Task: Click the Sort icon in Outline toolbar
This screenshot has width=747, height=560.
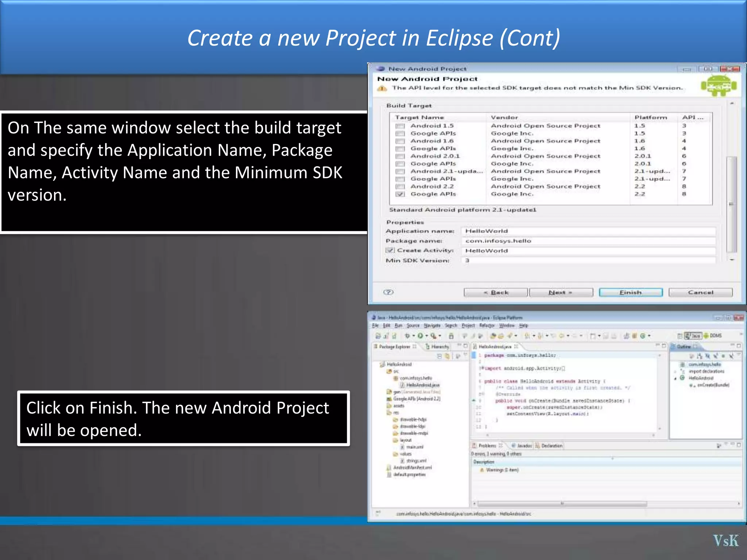Action: pos(699,356)
